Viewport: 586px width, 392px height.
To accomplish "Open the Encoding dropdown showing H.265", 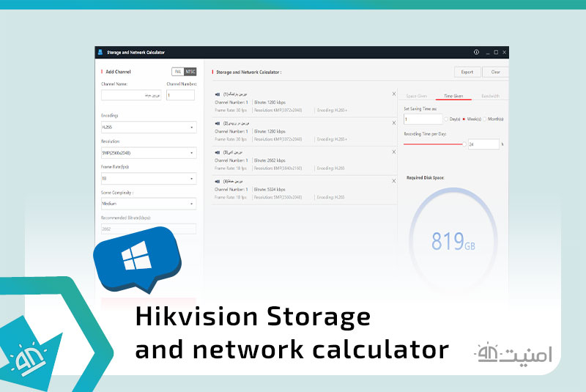I will pyautogui.click(x=149, y=127).
